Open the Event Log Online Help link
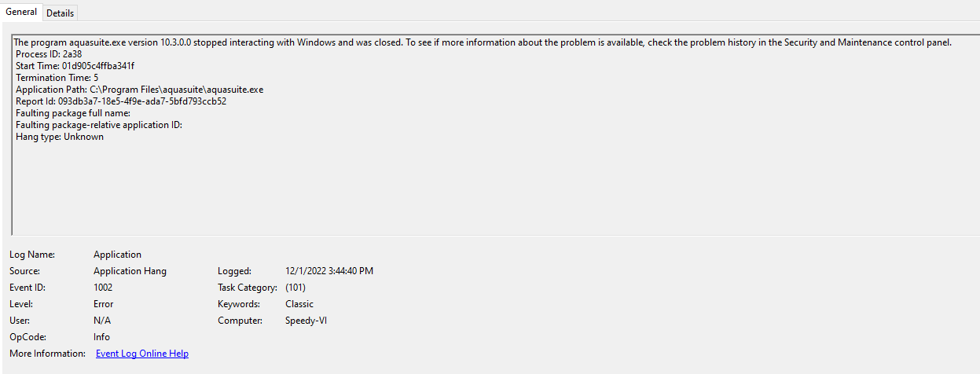Screen dimensions: 980x374 [x=142, y=354]
